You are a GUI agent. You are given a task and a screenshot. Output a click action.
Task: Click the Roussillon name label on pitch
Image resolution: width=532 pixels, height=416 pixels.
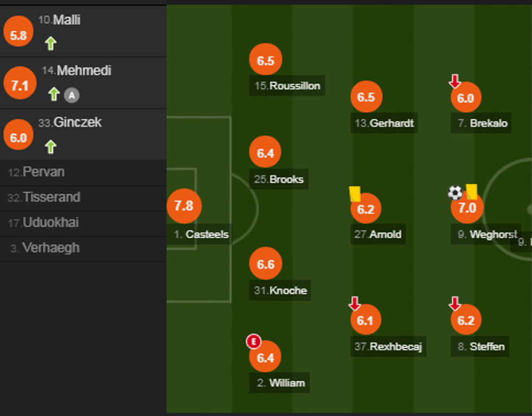click(x=288, y=86)
